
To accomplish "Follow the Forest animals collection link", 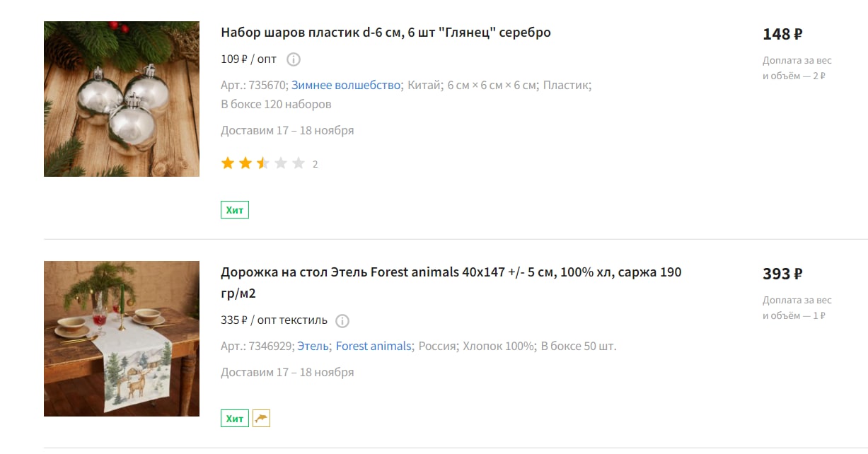I will 374,347.
